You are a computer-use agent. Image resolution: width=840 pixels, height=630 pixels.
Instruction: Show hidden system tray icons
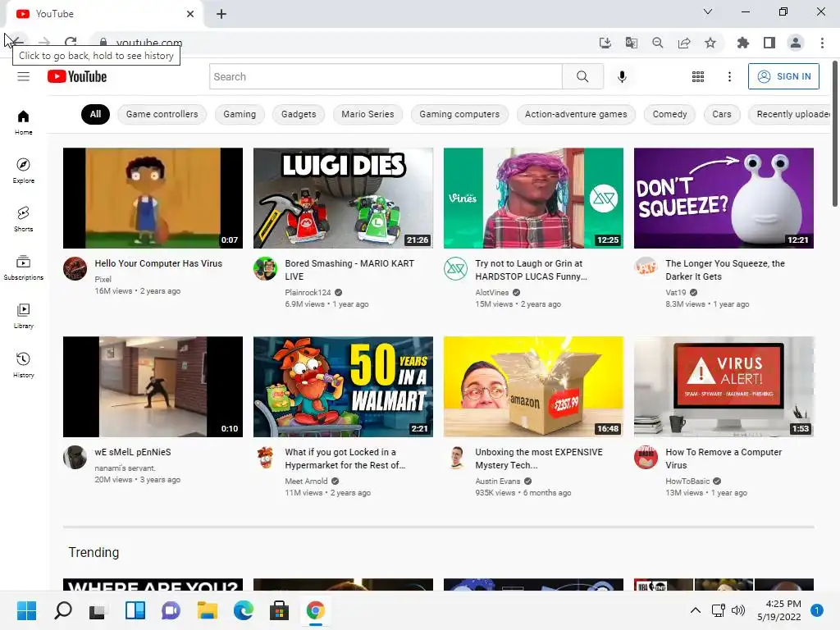[695, 610]
